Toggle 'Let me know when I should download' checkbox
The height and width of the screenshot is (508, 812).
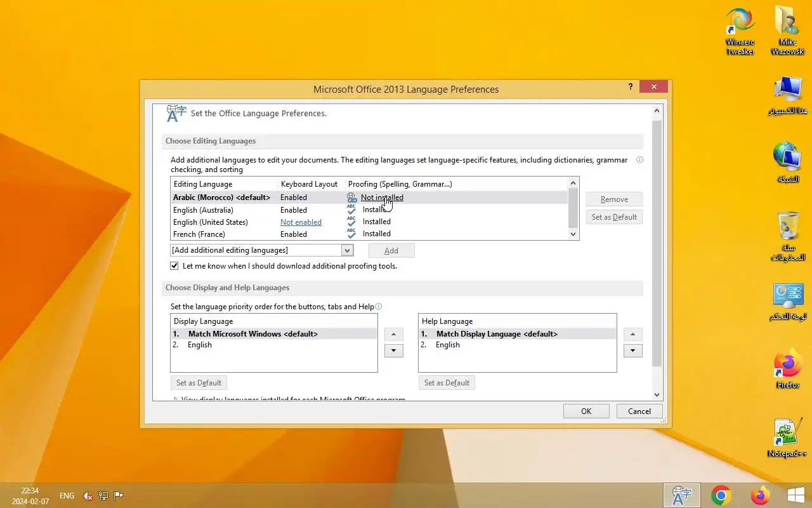point(174,266)
